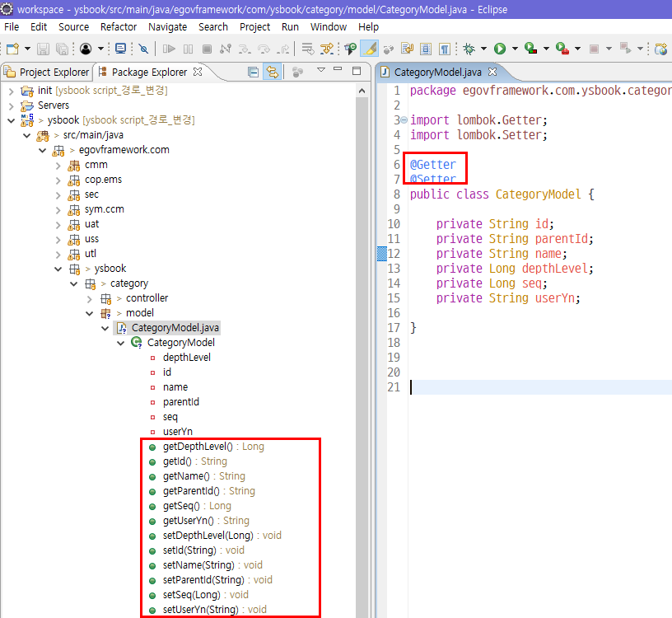
Task: Click the New wizard icon in toolbar
Action: coord(12,49)
